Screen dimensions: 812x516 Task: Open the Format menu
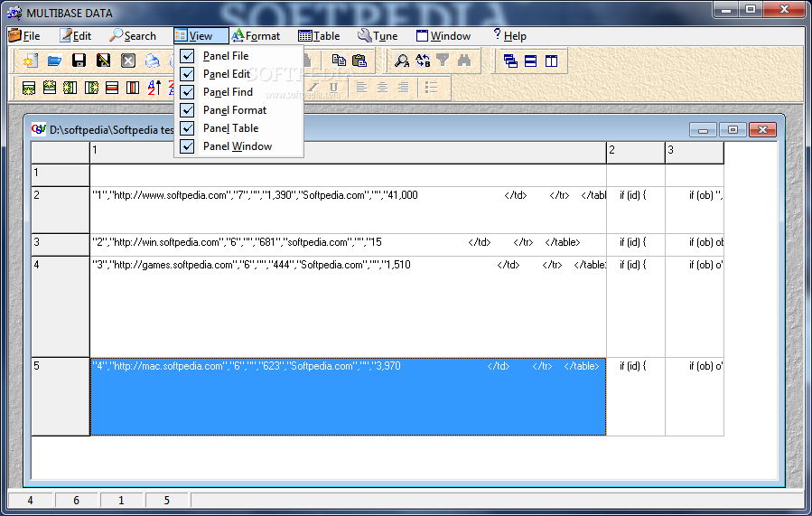click(256, 36)
